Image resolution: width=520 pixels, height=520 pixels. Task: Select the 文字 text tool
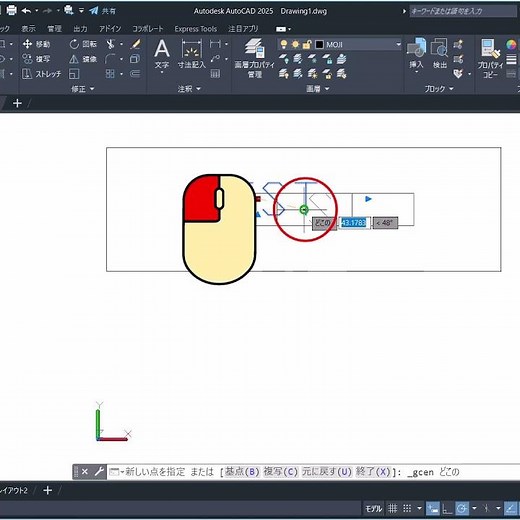[x=162, y=55]
